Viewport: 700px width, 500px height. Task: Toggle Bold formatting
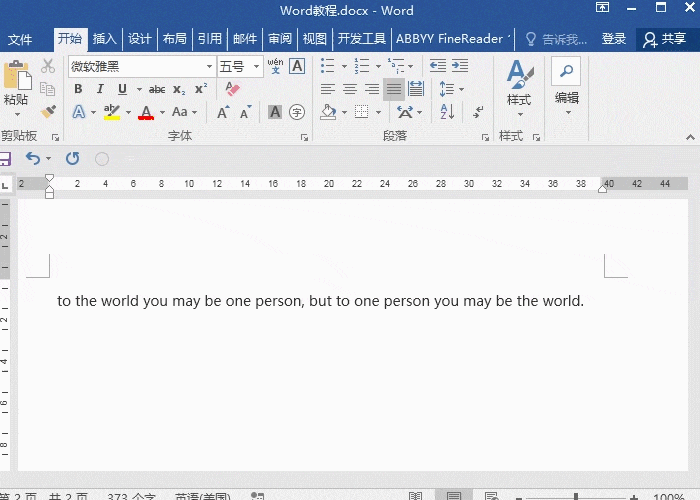coord(78,89)
